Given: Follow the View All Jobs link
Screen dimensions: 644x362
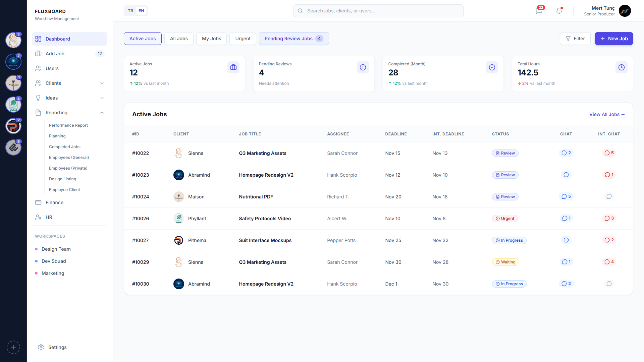Looking at the screenshot, I should [607, 114].
